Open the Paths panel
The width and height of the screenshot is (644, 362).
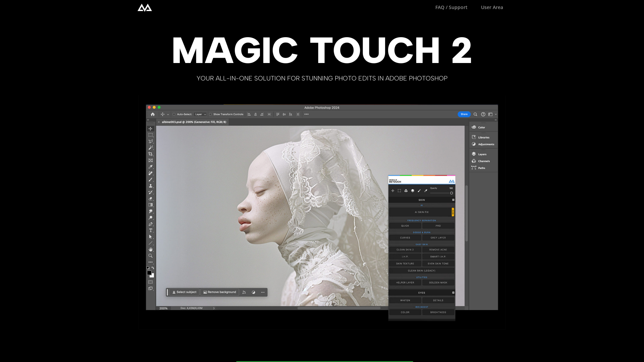click(x=479, y=168)
